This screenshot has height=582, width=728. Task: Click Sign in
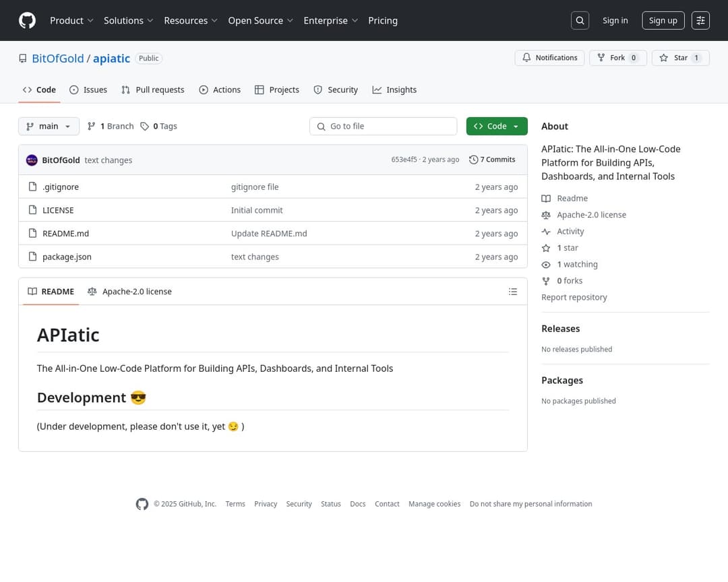(615, 20)
